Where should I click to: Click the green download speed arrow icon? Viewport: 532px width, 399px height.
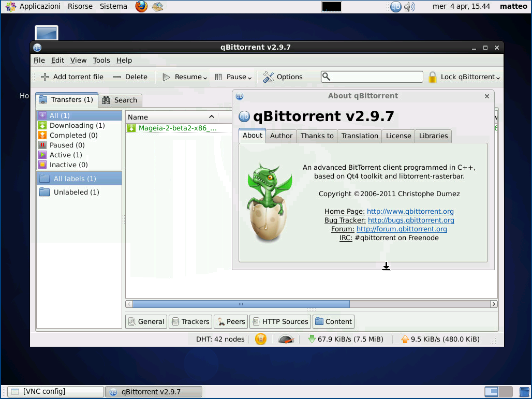coord(312,339)
